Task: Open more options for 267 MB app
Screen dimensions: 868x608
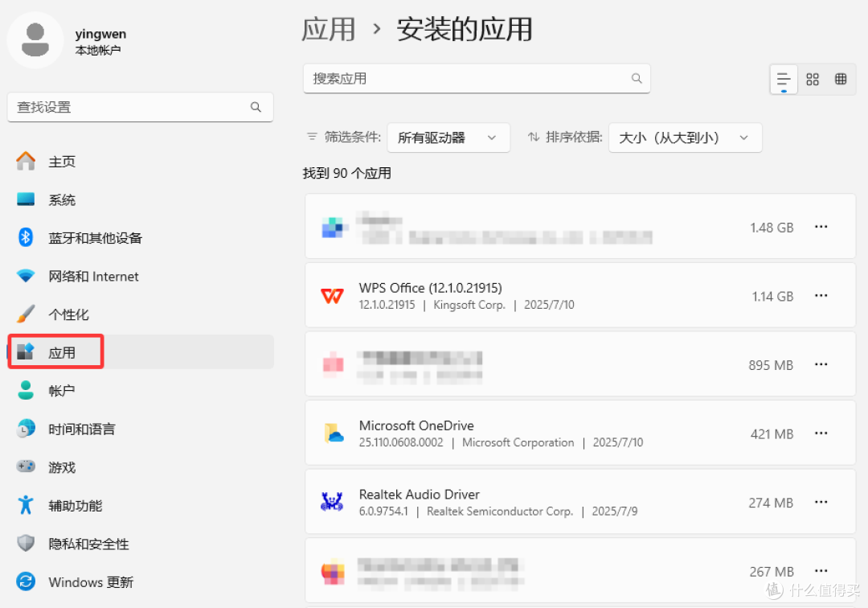Action: click(821, 571)
